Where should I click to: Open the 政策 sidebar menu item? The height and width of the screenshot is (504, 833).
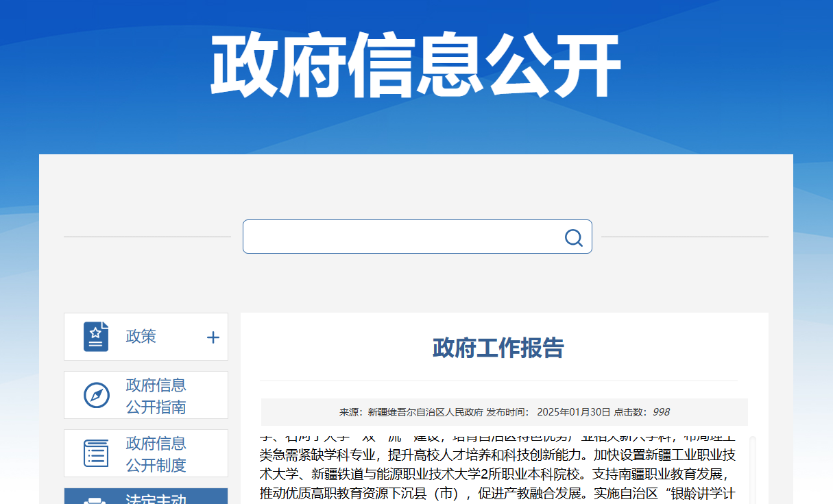141,337
